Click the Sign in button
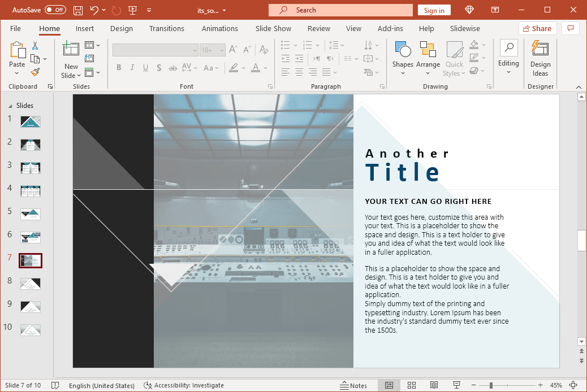This screenshot has height=392, width=587. 434,10
